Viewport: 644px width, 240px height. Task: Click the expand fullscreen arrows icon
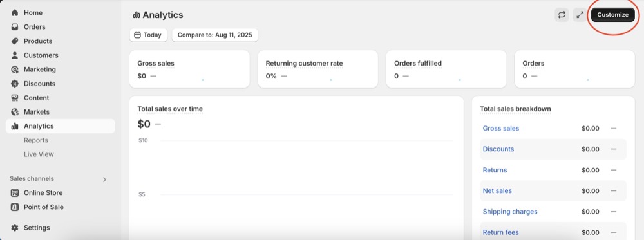pos(580,15)
